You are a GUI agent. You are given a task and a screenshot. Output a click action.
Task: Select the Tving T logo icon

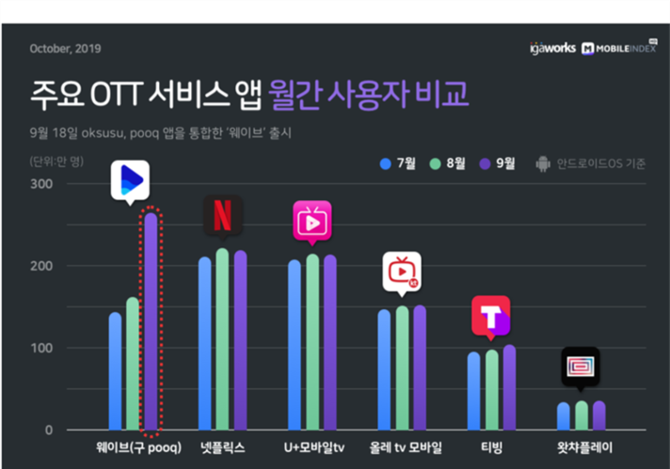tap(491, 316)
